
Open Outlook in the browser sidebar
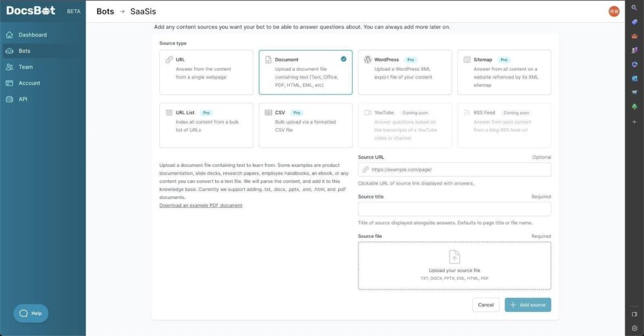click(635, 78)
